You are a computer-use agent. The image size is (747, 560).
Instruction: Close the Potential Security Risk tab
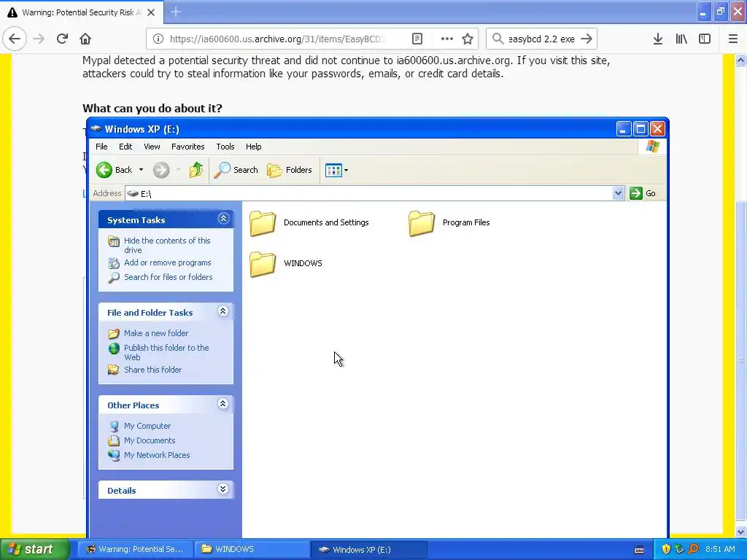(x=151, y=12)
